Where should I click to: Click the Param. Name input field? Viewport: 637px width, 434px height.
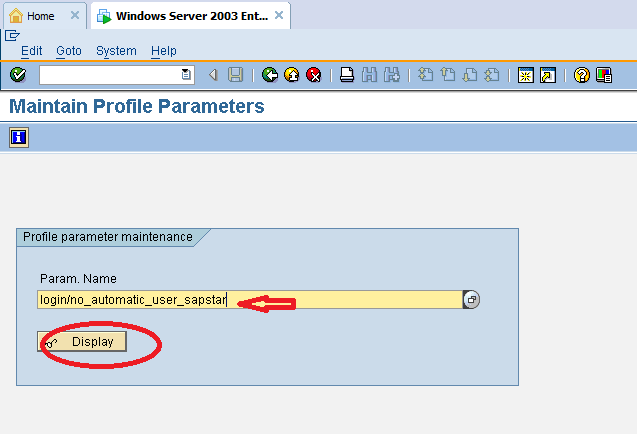click(250, 300)
